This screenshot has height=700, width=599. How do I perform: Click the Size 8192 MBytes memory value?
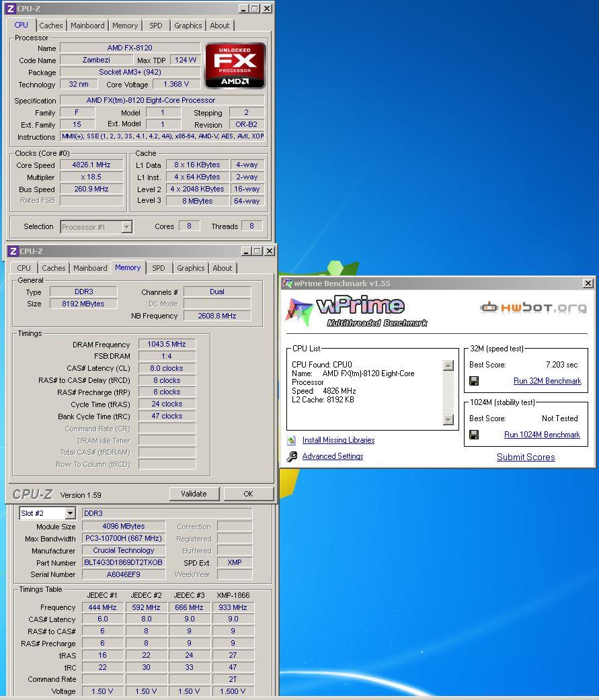point(83,304)
